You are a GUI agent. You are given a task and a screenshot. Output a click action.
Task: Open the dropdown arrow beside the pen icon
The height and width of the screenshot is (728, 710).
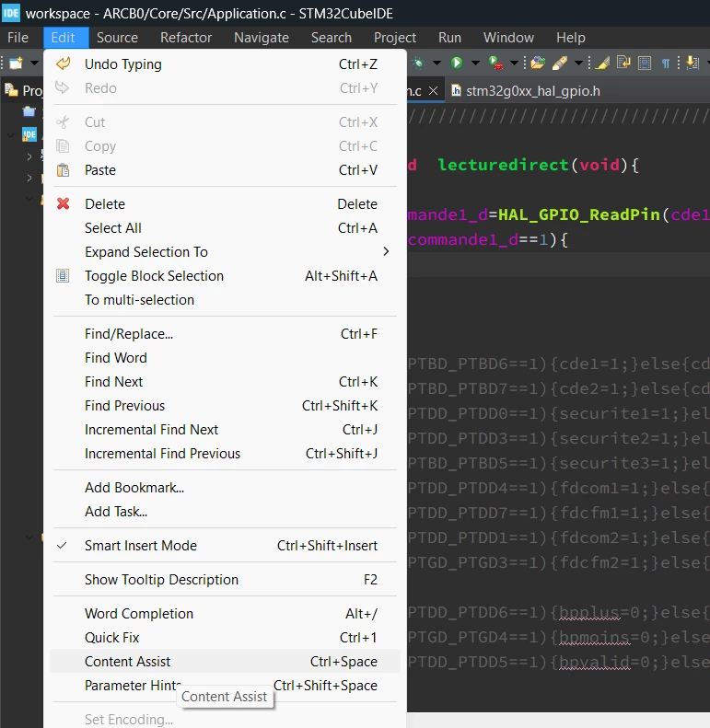click(x=578, y=63)
